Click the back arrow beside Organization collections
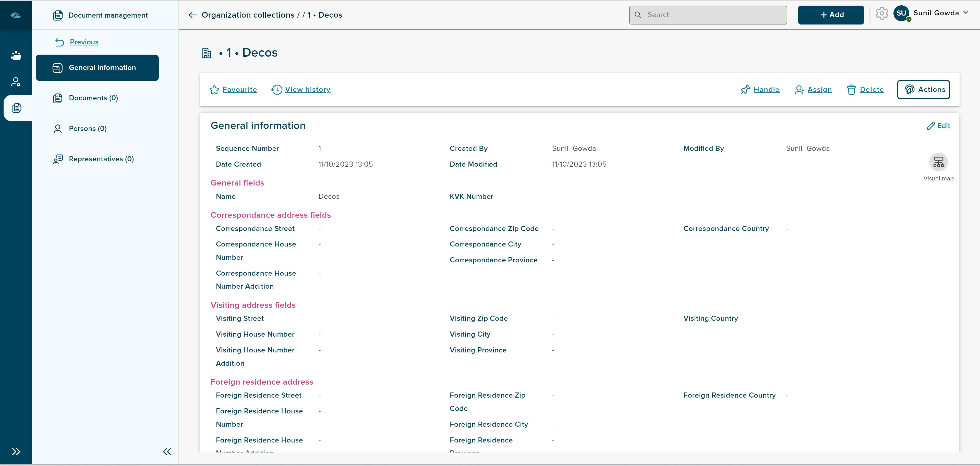The height and width of the screenshot is (466, 980). pos(193,15)
